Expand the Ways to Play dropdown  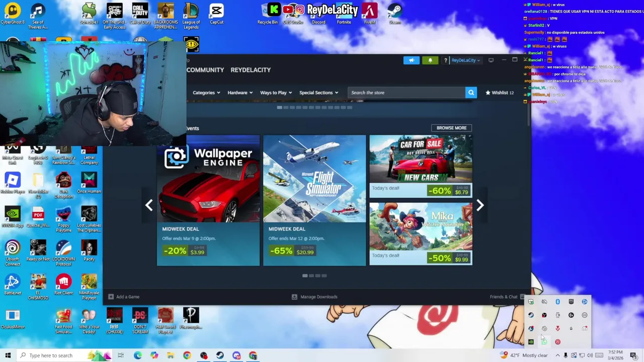pos(276,93)
